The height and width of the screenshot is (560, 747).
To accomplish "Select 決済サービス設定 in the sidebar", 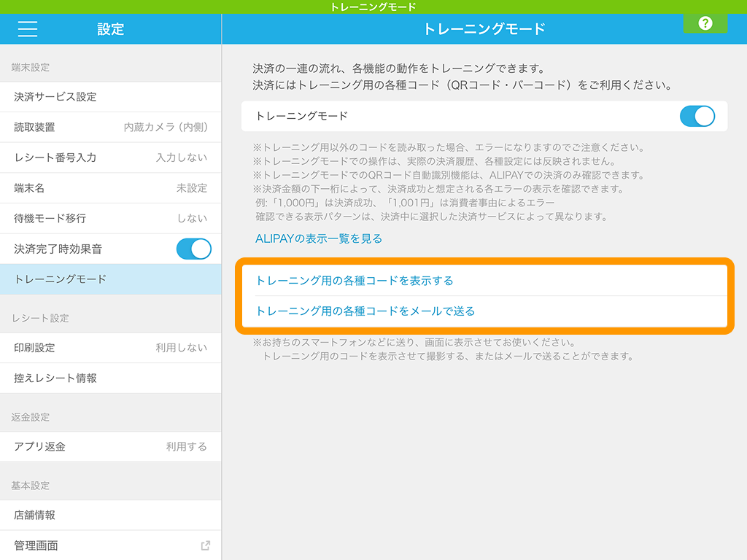I will (x=110, y=97).
